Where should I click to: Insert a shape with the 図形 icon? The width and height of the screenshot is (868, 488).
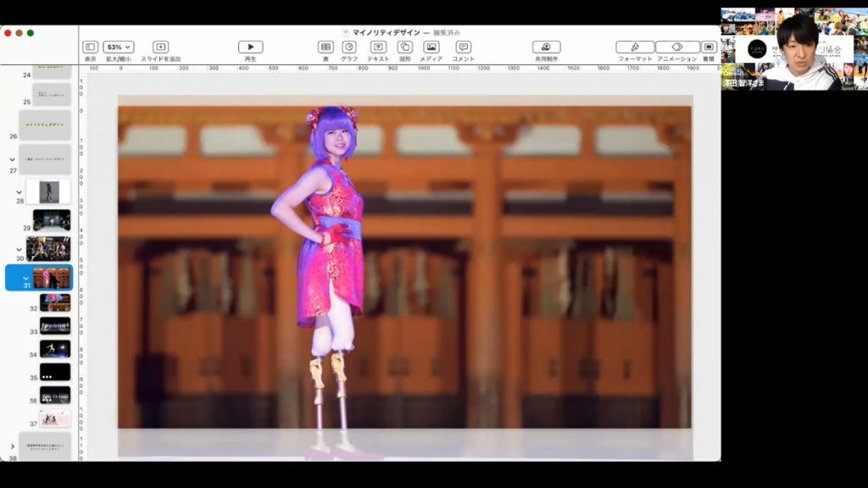coord(405,47)
